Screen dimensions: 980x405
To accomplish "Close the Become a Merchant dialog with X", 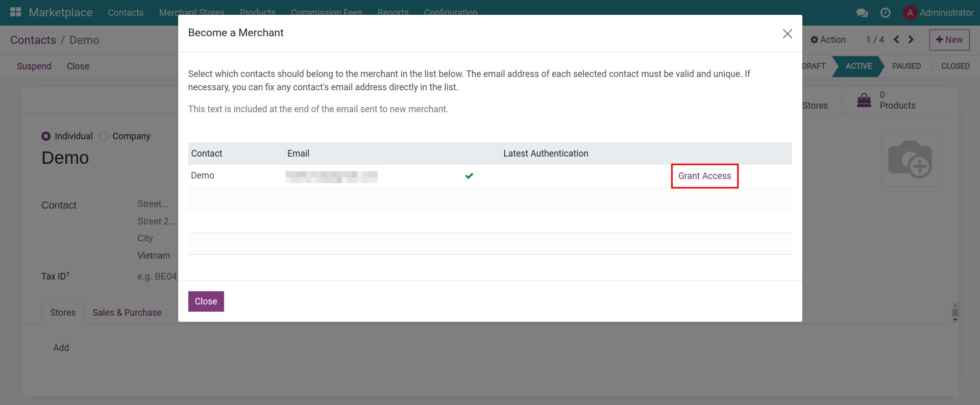I will coord(788,34).
